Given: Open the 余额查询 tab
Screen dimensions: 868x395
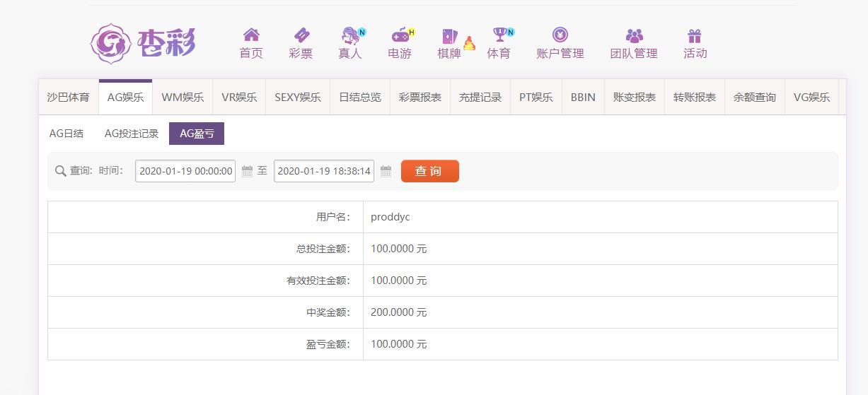Looking at the screenshot, I should 755,98.
